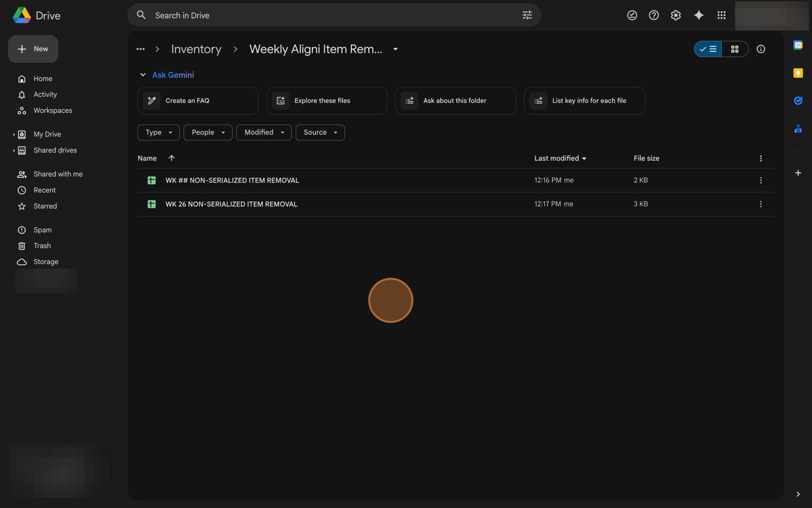Open the Trash section
The image size is (812, 508).
(42, 246)
